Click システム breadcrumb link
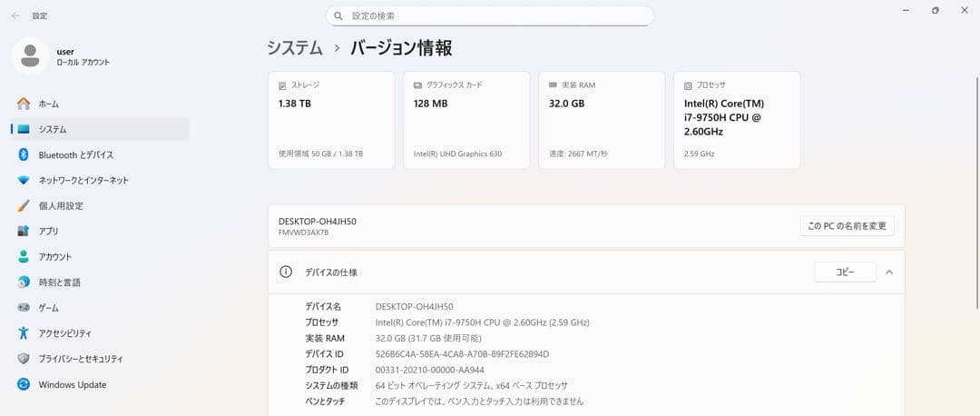The height and width of the screenshot is (416, 980). (294, 48)
